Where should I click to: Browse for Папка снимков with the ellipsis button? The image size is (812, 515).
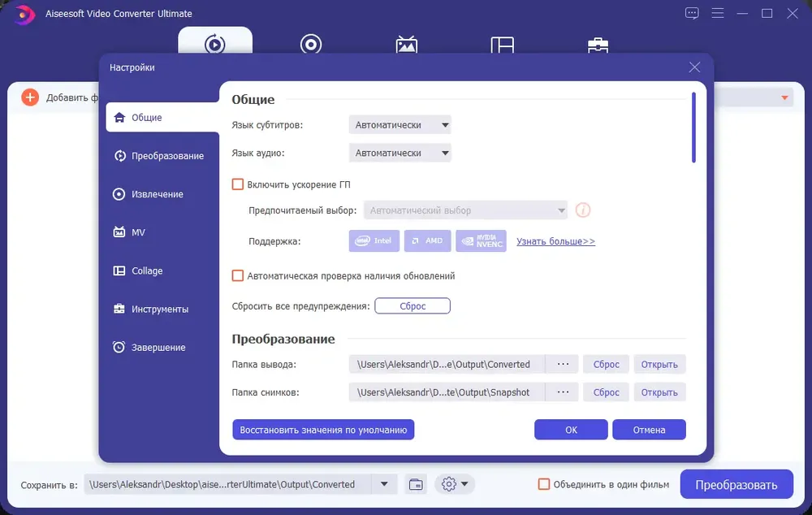[x=563, y=392]
